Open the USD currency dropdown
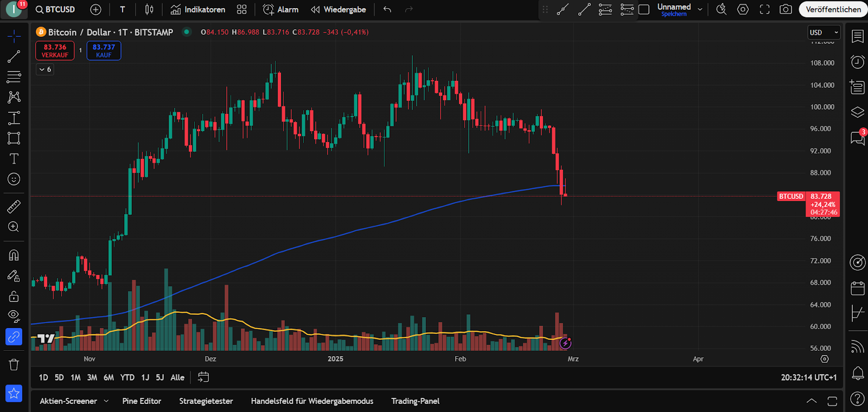The width and height of the screenshot is (868, 412). [824, 33]
